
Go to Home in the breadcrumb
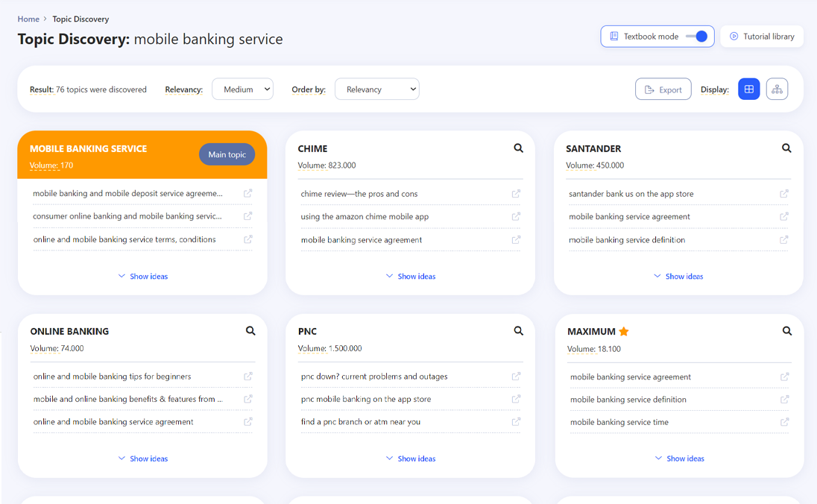pos(28,19)
